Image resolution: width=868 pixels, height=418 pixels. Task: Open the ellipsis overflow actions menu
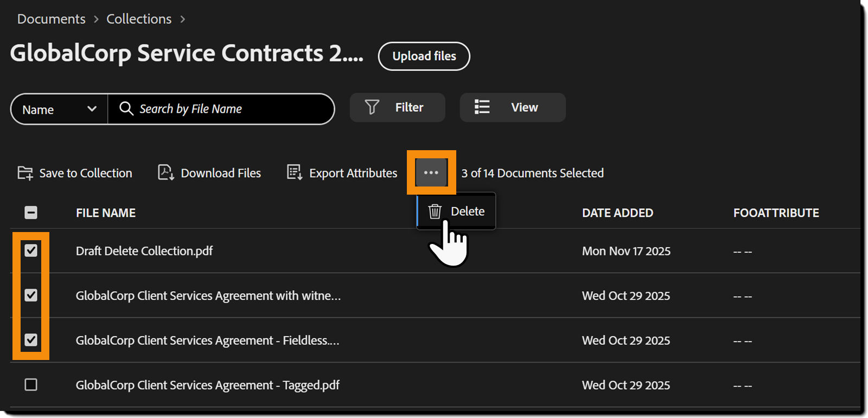pyautogui.click(x=430, y=172)
